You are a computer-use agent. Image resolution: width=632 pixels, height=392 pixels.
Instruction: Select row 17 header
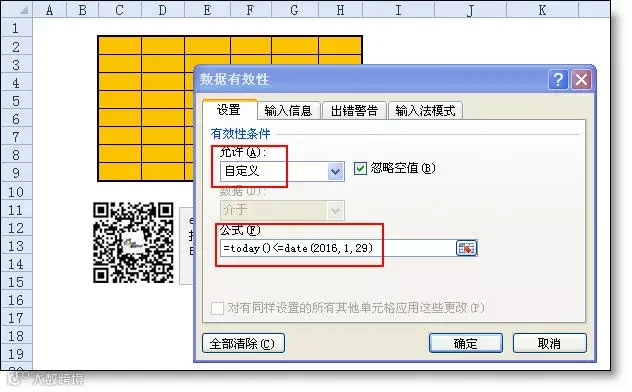click(16, 318)
